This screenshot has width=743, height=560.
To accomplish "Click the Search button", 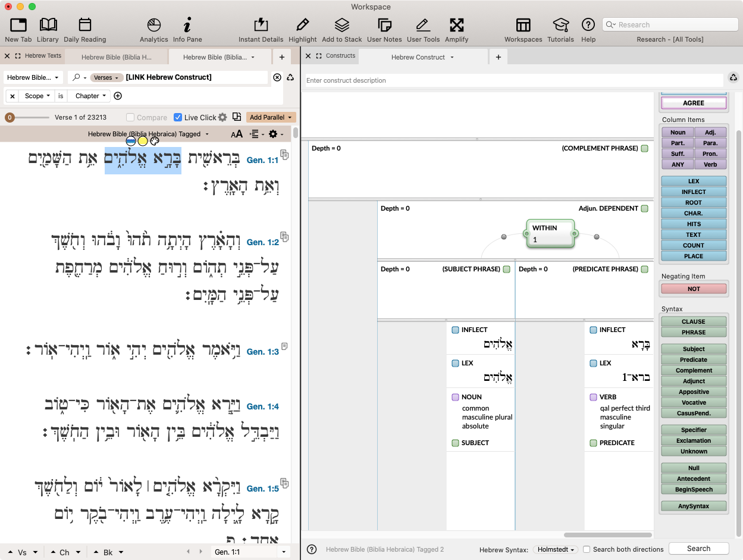I will point(698,549).
